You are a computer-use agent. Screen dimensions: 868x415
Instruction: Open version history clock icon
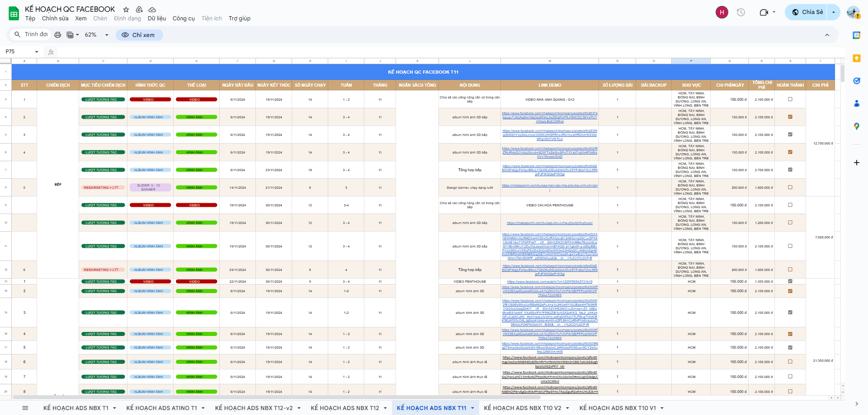click(x=741, y=12)
